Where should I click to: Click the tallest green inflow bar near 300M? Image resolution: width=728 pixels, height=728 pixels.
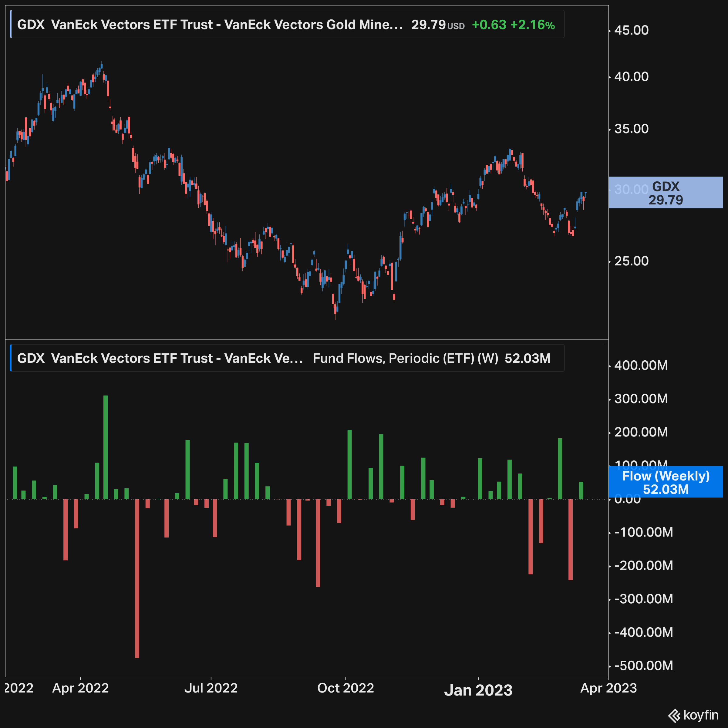pos(106,447)
